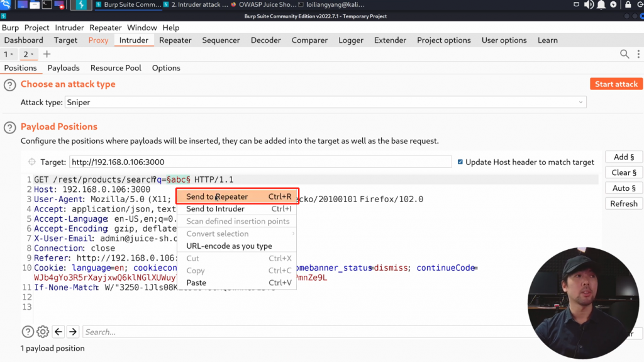Switch to the Target tab
This screenshot has width=644, height=362.
[x=65, y=40]
